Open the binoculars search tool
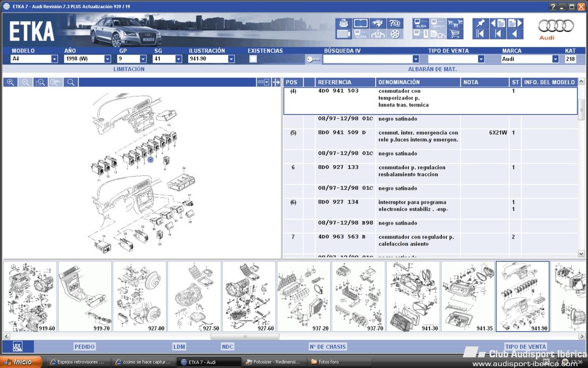The height and width of the screenshot is (368, 588). (x=378, y=23)
